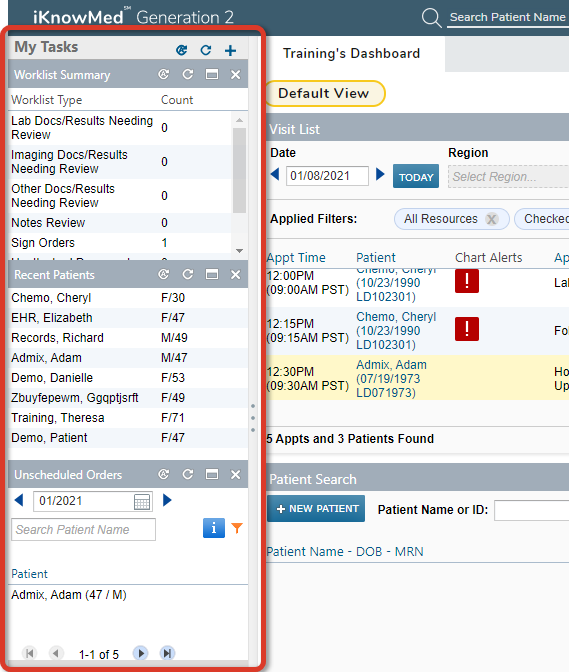Image resolution: width=569 pixels, height=672 pixels.
Task: Go to next page of Unscheduled Orders
Action: pos(141,653)
